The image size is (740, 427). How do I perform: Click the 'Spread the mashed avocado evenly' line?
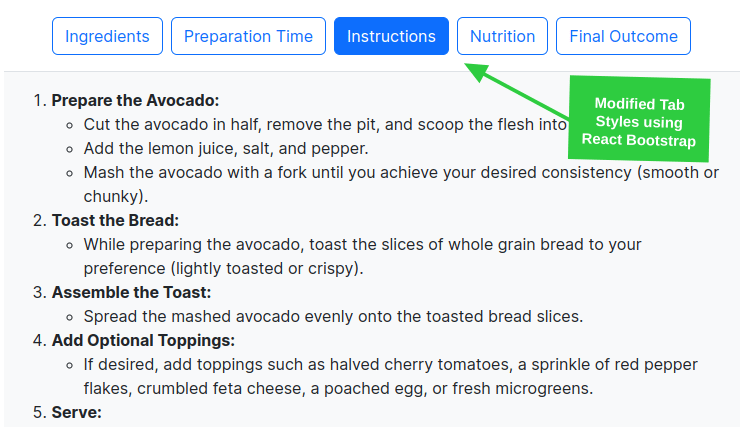[333, 316]
